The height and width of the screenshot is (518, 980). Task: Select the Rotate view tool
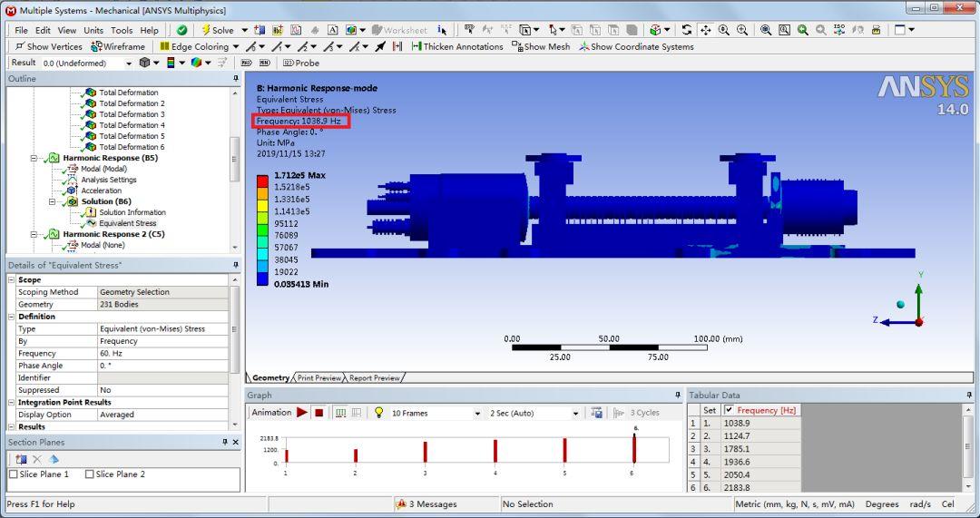pyautogui.click(x=687, y=30)
